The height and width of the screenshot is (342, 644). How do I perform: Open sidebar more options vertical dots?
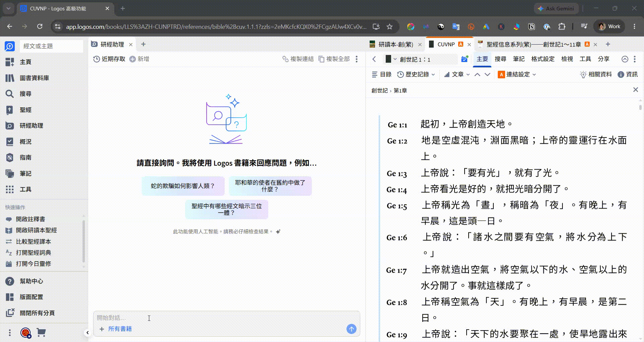pos(10,333)
